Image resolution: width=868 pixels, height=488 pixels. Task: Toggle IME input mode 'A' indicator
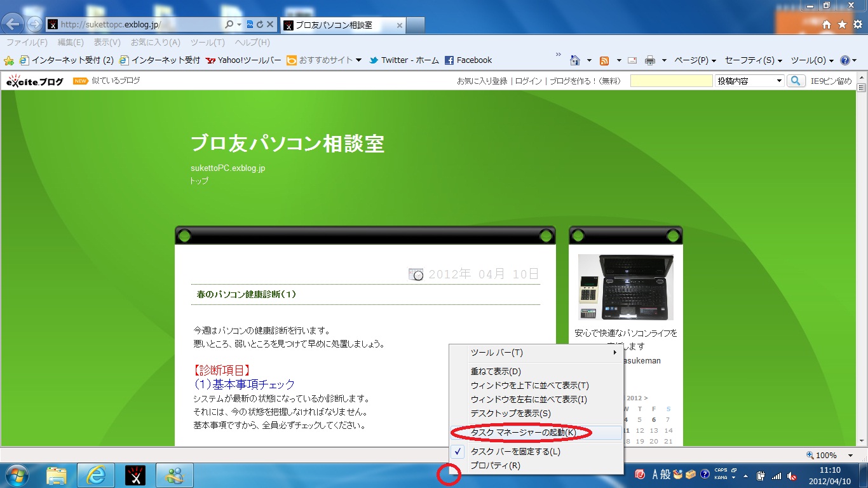[x=656, y=474]
